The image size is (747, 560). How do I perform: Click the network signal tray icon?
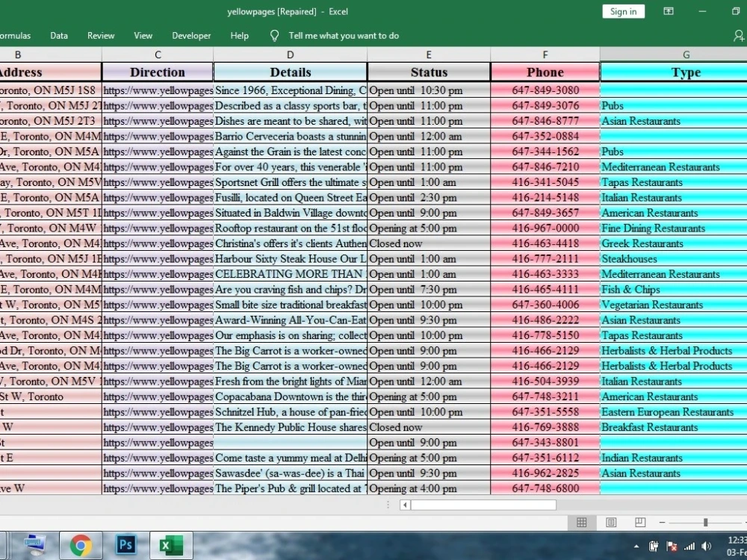coord(689,547)
